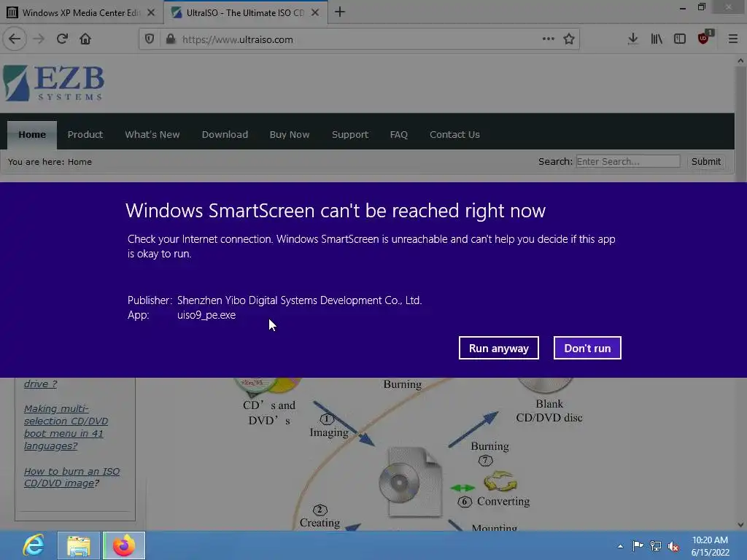The image size is (747, 560).
Task: Close the UltraISO tab
Action: (315, 13)
